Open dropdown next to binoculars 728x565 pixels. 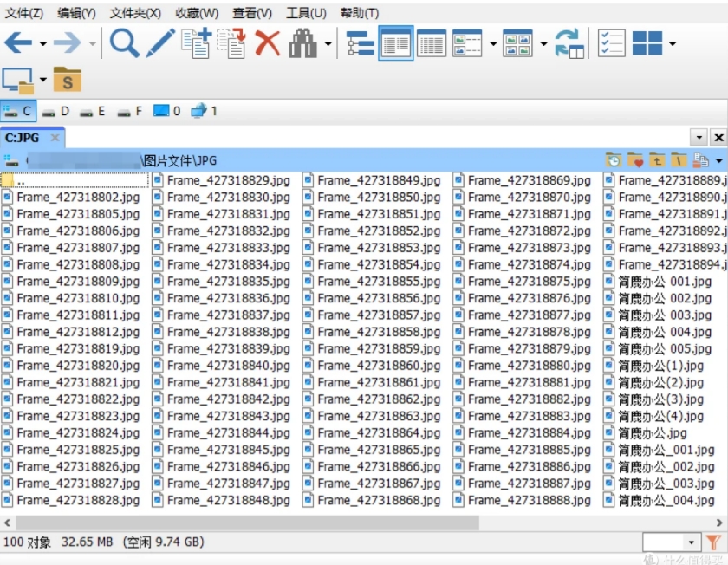328,43
